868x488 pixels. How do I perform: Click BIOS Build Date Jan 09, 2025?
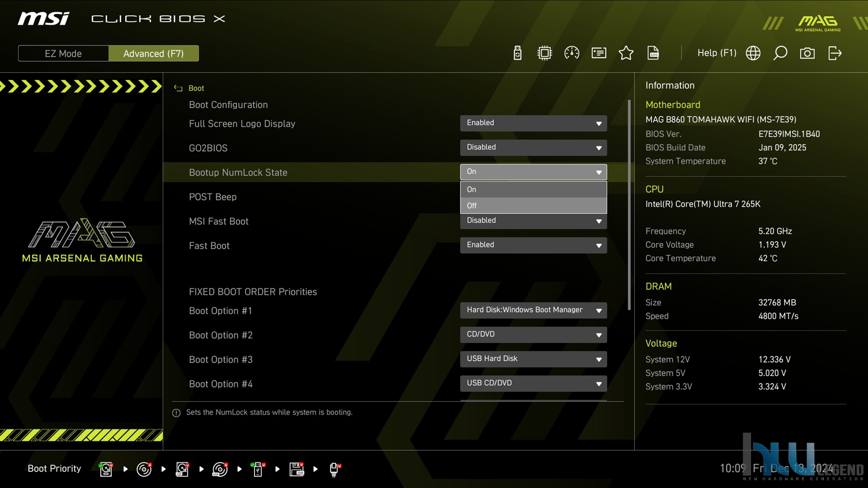pos(782,148)
